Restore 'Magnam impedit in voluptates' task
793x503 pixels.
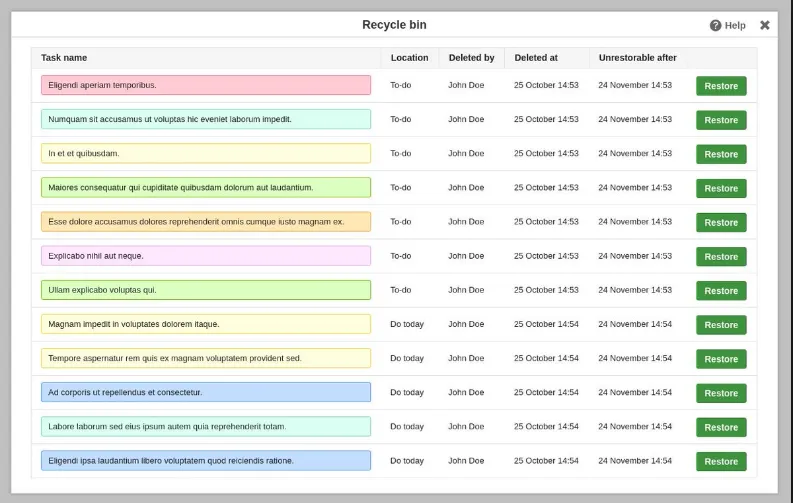pyautogui.click(x=721, y=325)
